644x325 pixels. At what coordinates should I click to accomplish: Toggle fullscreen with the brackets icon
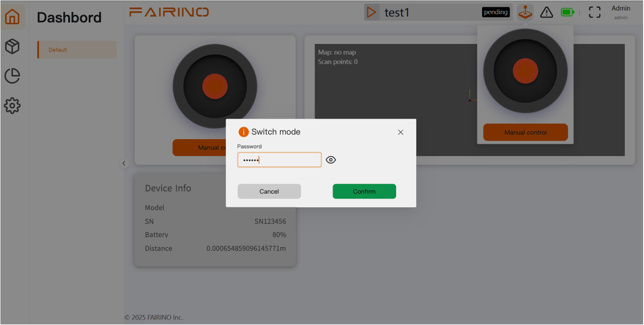(x=595, y=12)
